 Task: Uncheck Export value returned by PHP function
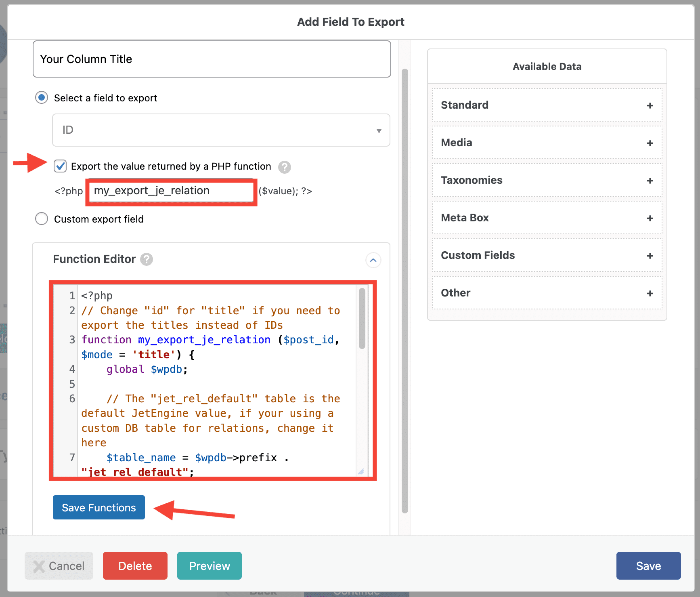click(60, 166)
